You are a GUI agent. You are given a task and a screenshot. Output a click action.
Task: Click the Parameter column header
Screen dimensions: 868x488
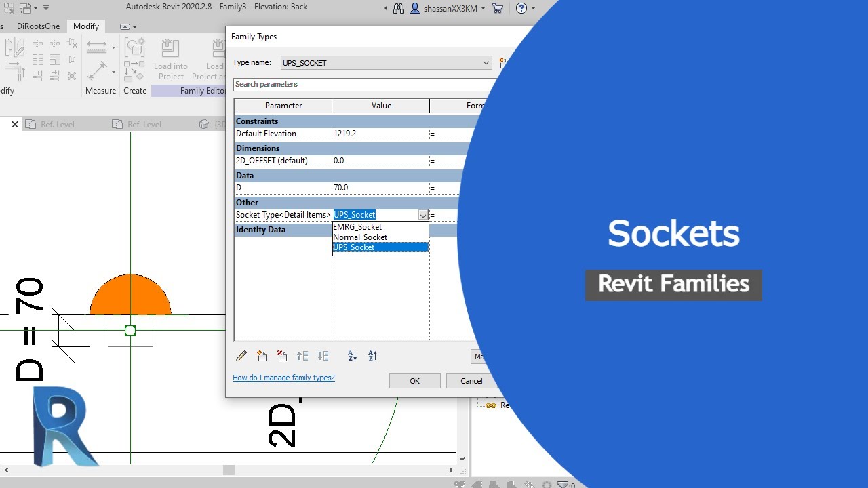(283, 106)
